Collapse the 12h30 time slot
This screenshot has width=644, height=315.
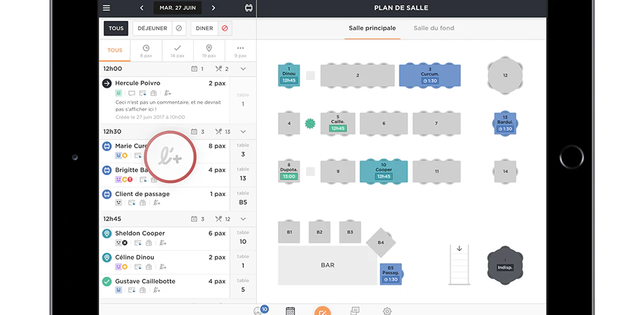pos(242,132)
